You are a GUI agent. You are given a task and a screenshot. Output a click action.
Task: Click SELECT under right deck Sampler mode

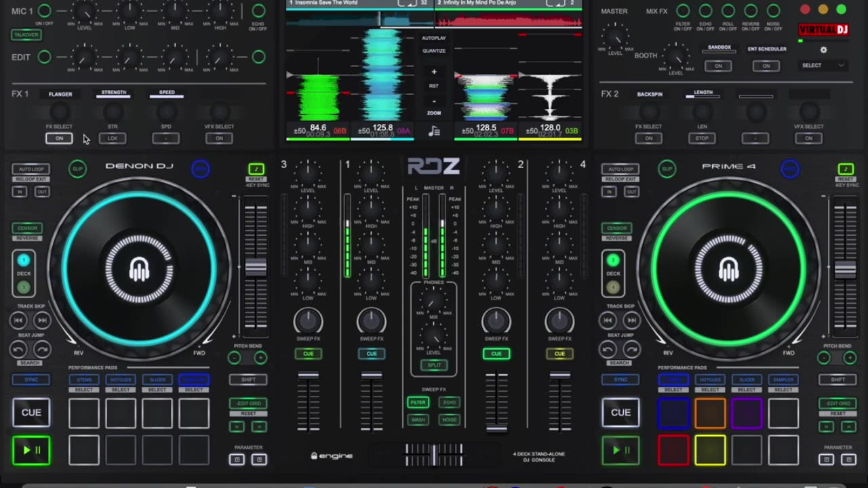(783, 390)
